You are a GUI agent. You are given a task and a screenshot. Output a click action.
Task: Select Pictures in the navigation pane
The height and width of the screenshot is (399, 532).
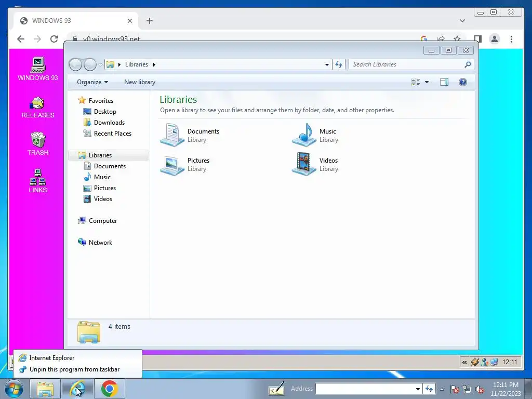click(104, 188)
